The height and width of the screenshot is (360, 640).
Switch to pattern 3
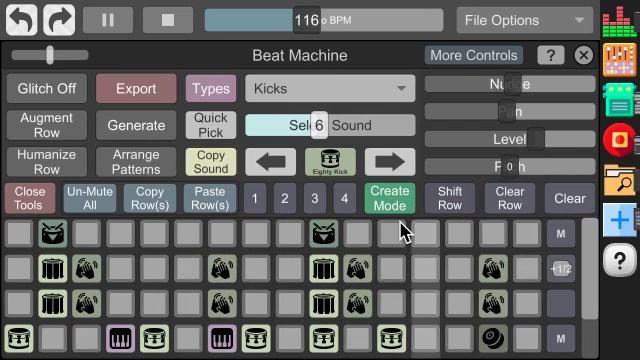point(315,198)
